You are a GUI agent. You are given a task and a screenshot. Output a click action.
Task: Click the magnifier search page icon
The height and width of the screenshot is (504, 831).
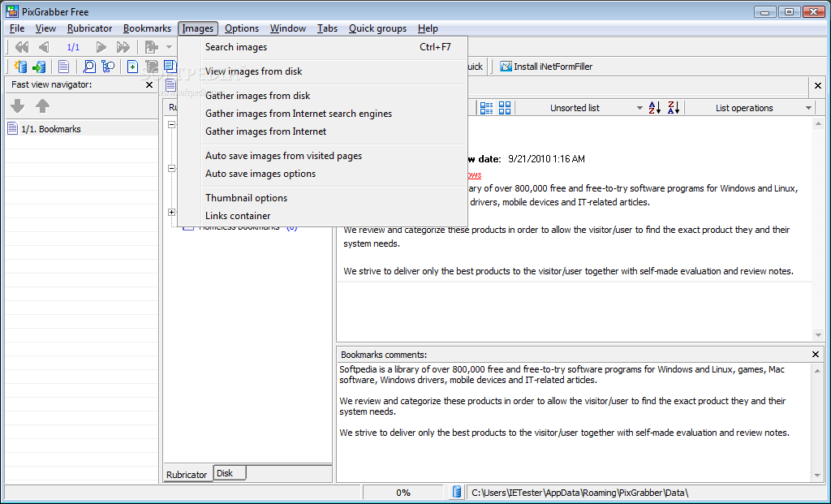point(89,67)
